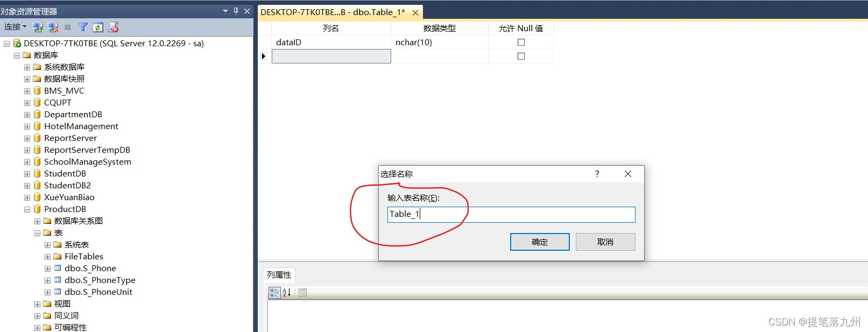Screen dimensions: 868x332
Task: Select the row selector arrow of empty row
Action: pyautogui.click(x=264, y=56)
